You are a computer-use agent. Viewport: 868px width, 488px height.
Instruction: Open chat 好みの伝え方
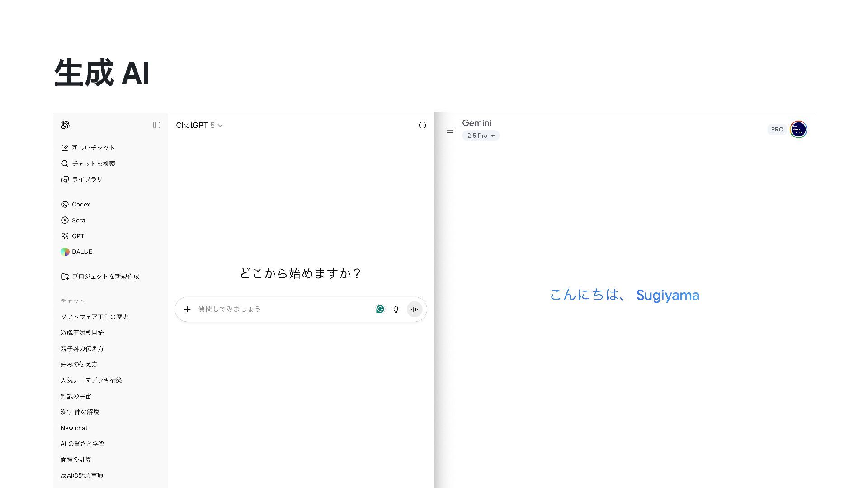tap(79, 364)
